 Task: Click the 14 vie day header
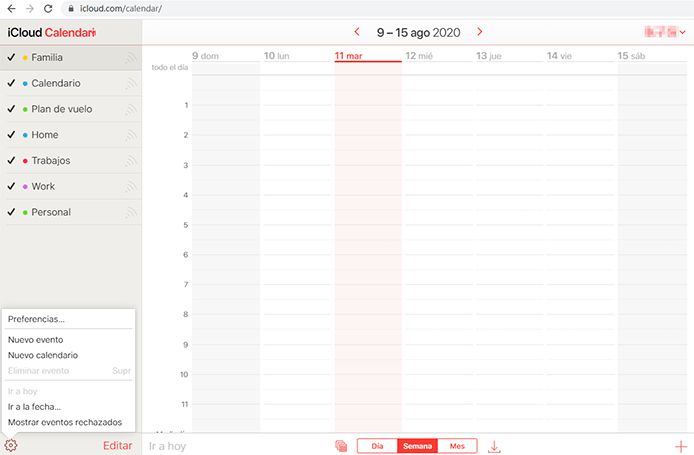(559, 56)
